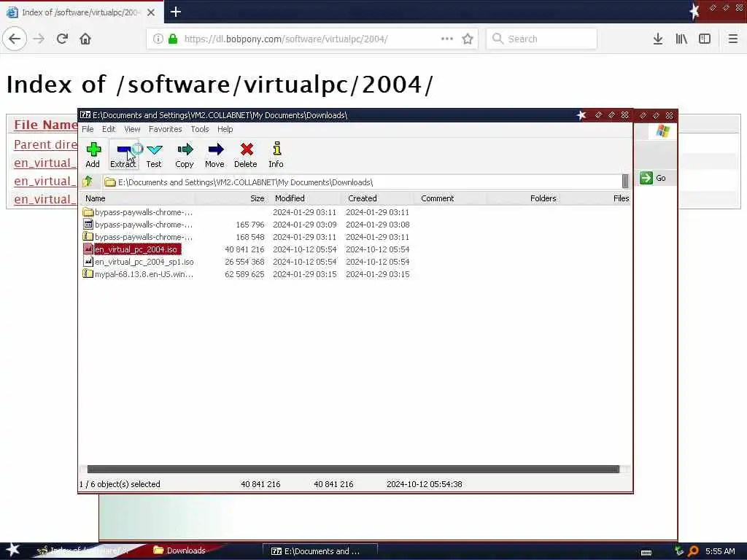Select en_virtual_pc_2004.iso file

(x=136, y=249)
